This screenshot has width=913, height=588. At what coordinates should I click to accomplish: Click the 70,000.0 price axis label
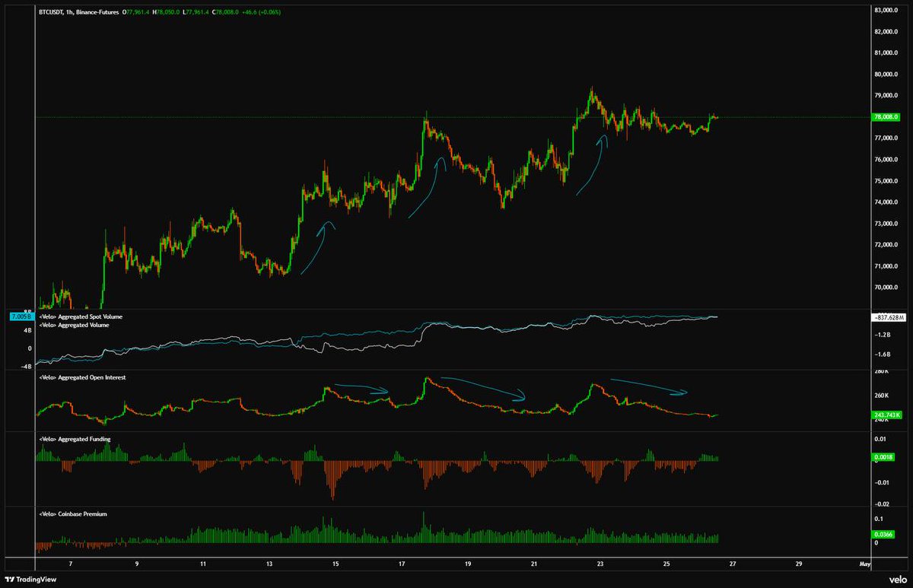coord(888,287)
